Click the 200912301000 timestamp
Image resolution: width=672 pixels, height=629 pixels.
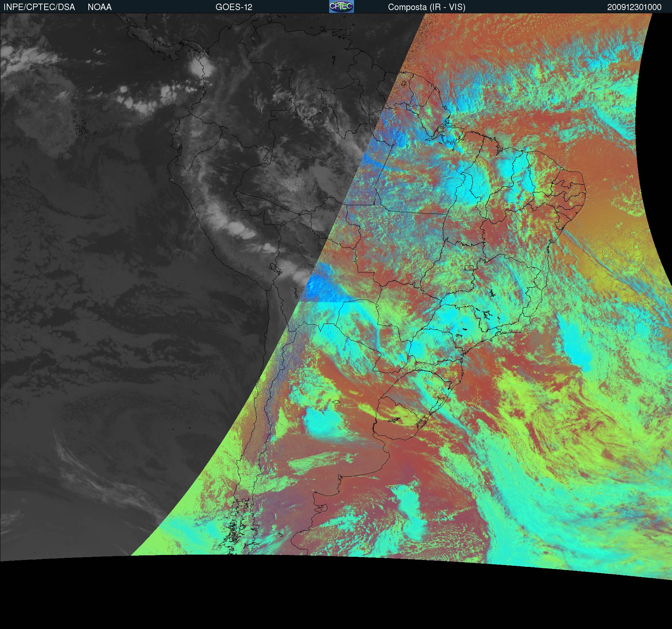(634, 7)
